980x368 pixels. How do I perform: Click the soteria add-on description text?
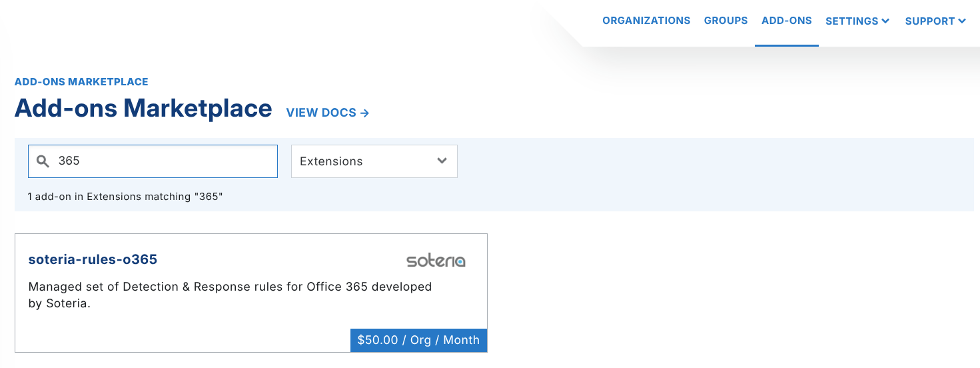tap(230, 295)
